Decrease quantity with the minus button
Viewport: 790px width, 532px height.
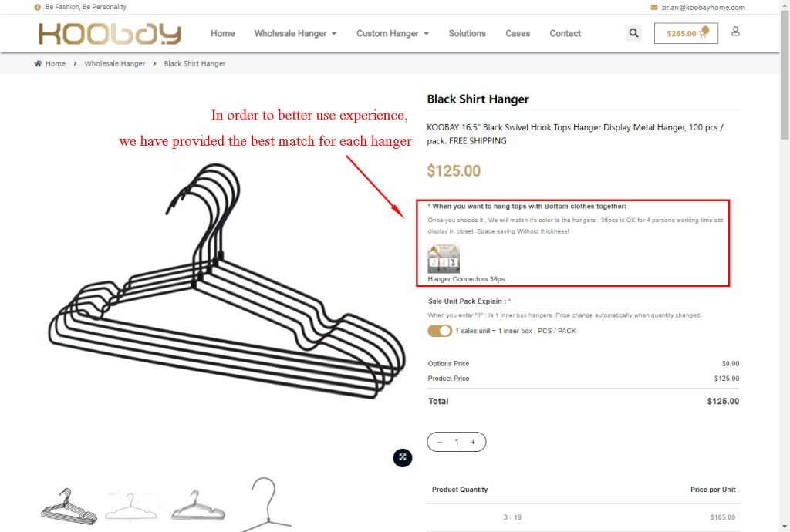click(440, 442)
